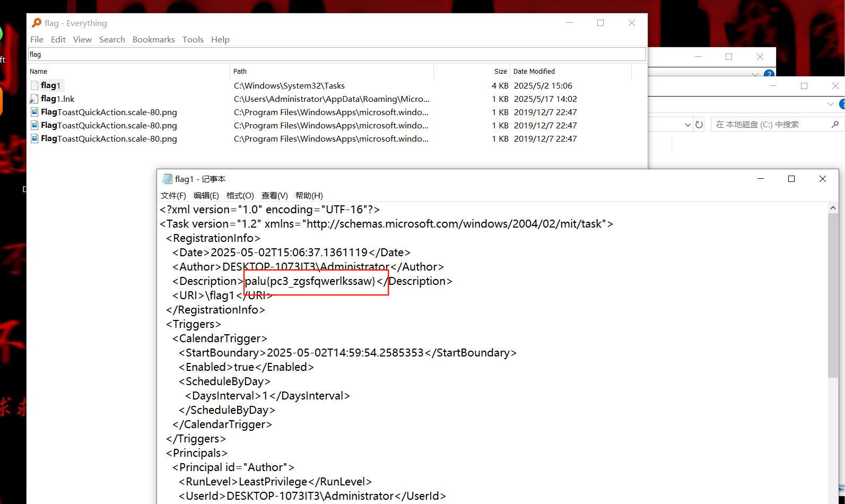Open 文件(F) menu in Notepad
845x504 pixels.
tap(173, 195)
